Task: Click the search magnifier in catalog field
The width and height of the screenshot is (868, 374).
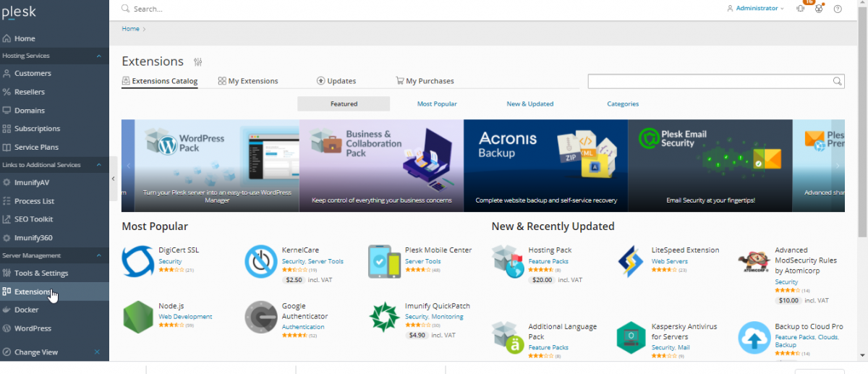Action: pyautogui.click(x=837, y=81)
